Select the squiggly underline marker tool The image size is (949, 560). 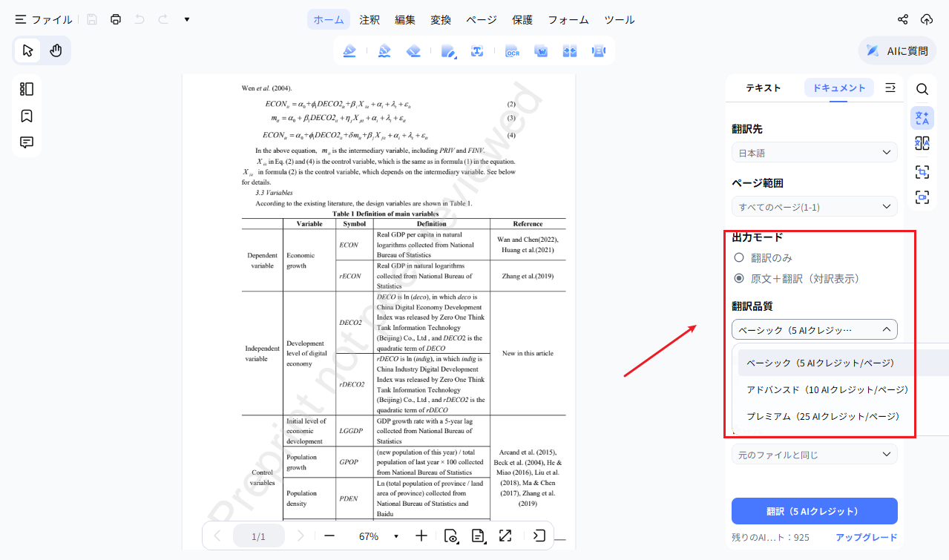click(384, 50)
